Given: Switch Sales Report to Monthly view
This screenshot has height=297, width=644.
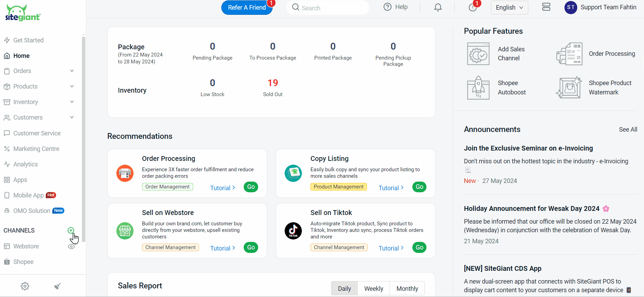Looking at the screenshot, I should pos(407,288).
